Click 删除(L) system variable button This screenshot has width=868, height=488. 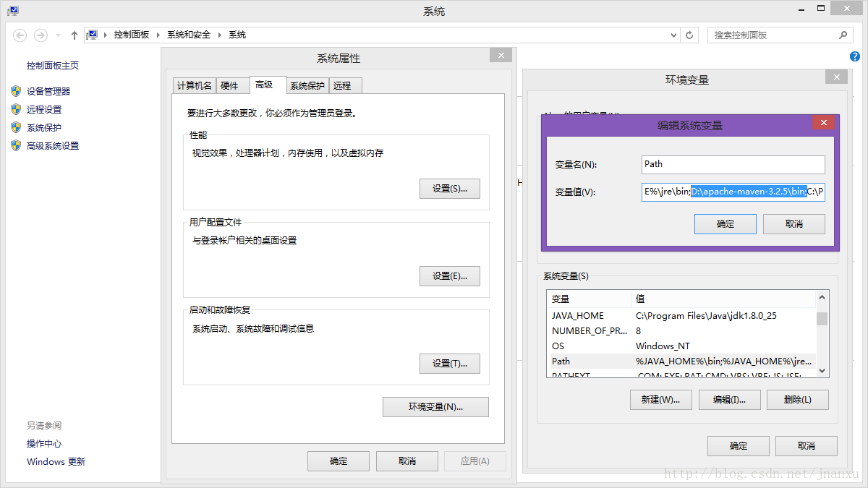pos(798,400)
